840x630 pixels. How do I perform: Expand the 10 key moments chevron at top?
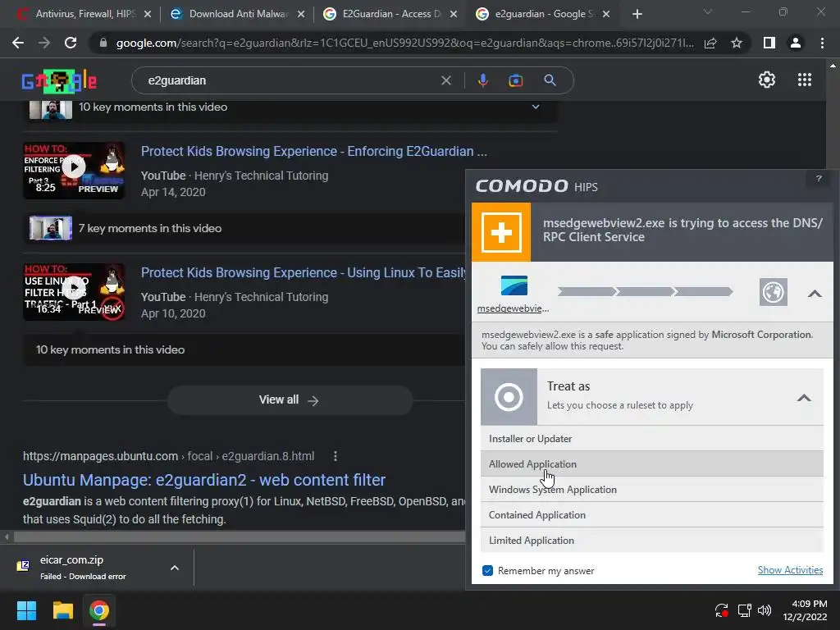535,107
